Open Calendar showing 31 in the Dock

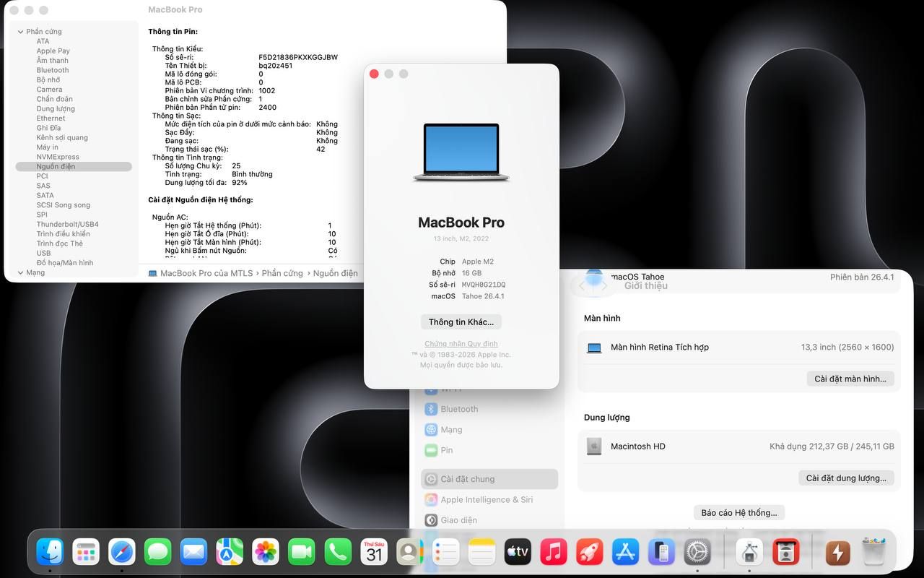[x=374, y=553]
